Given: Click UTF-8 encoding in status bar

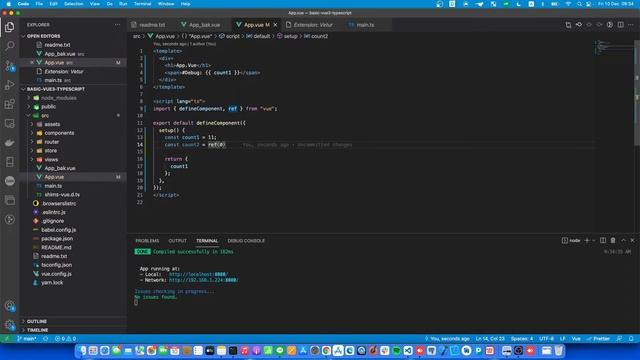Looking at the screenshot, I should [x=546, y=339].
